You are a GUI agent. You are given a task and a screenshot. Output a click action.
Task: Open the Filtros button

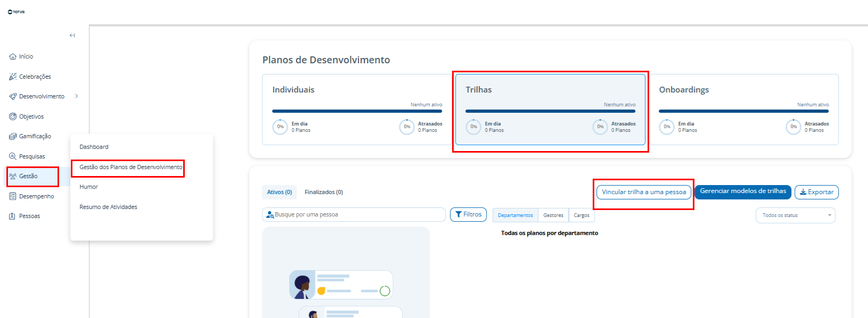(x=469, y=214)
